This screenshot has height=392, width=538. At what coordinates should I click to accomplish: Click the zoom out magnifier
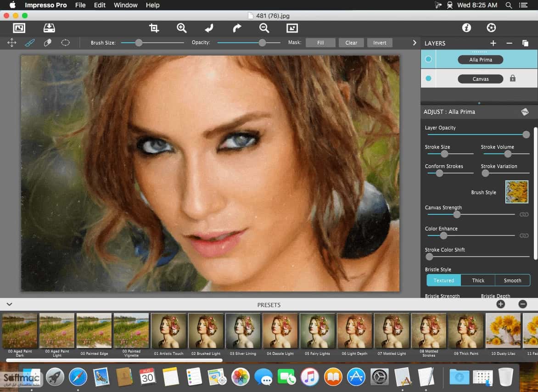[x=264, y=28]
